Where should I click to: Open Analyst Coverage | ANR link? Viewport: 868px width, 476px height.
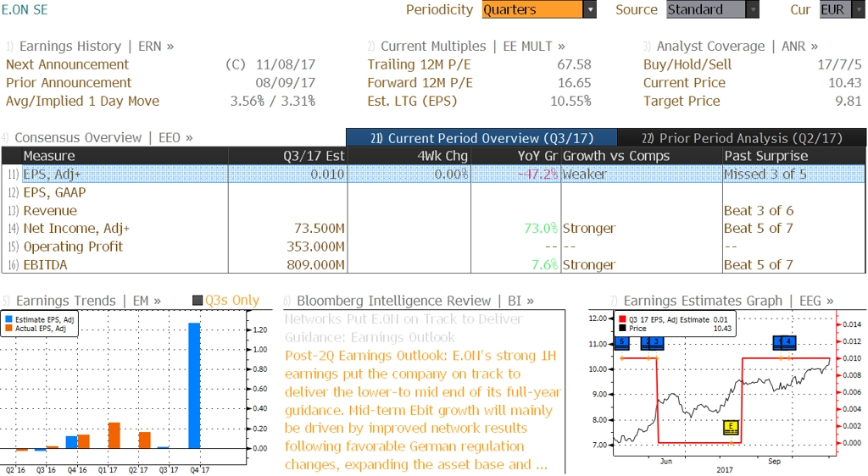point(737,47)
